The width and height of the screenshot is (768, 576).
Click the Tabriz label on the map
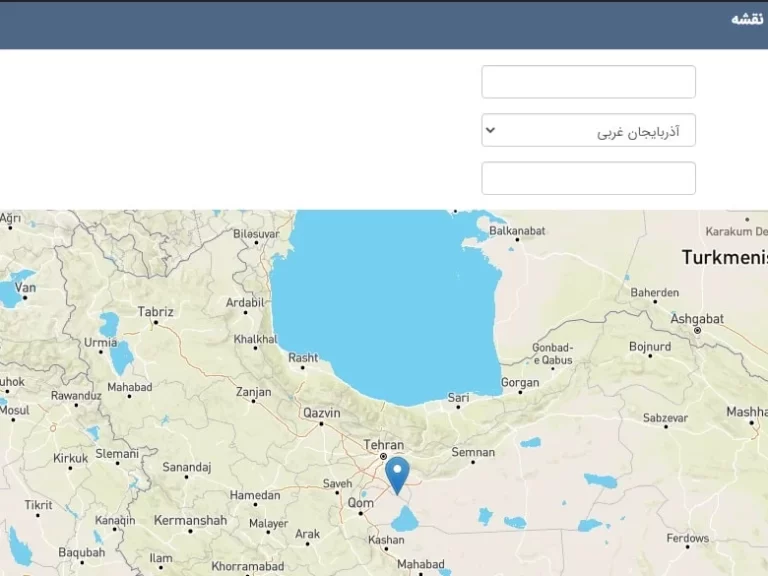pyautogui.click(x=155, y=312)
